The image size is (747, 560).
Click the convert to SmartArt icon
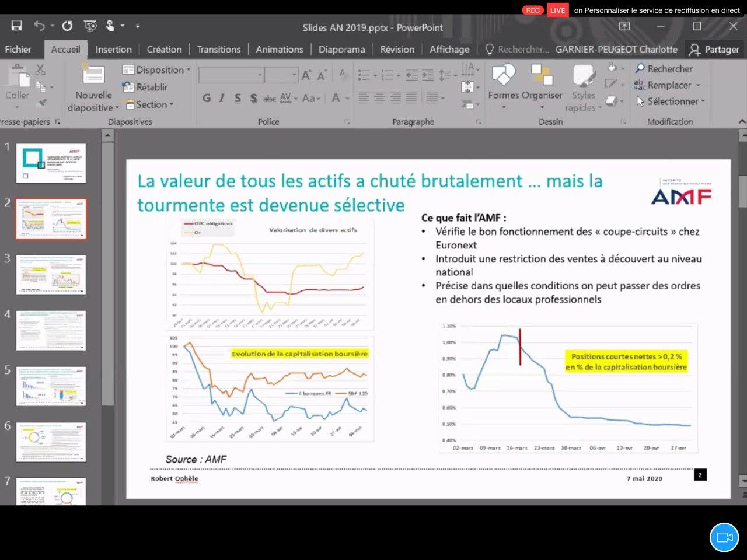[x=467, y=104]
